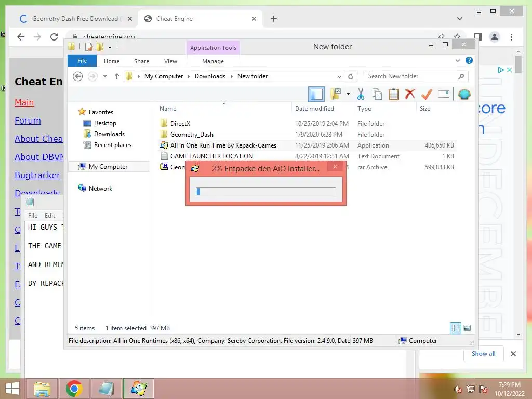Viewport: 532px width, 399px height.
Task: Open the File ribbon tab
Action: coord(82,61)
